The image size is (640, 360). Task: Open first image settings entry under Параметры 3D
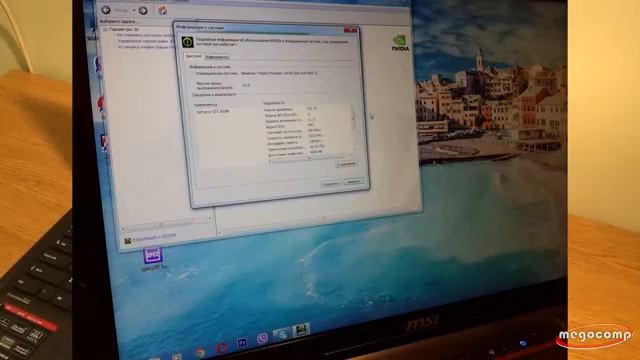tap(143, 36)
